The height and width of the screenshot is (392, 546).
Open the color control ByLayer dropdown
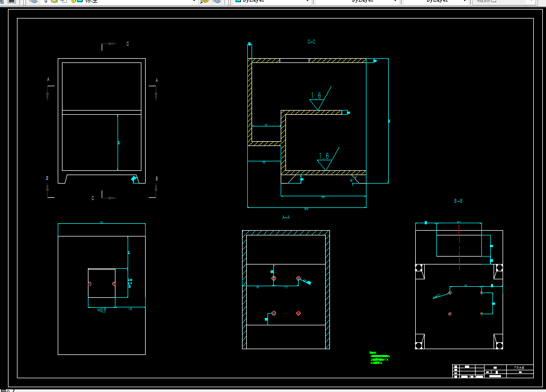(x=272, y=1)
